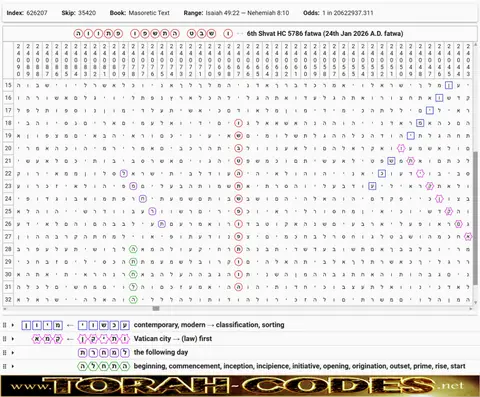
Task: Expand the 'Vatican city' term row
Action: tap(13, 339)
